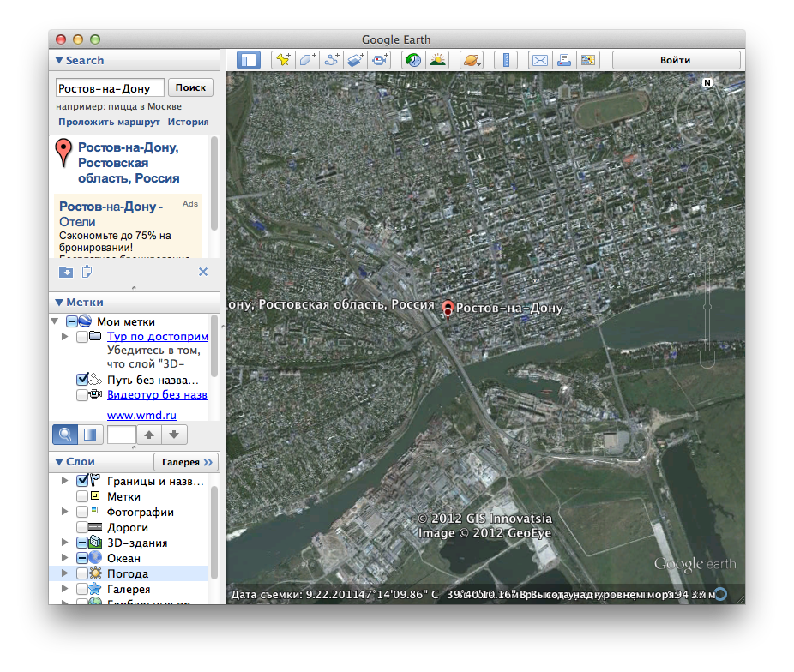Move selected place up arrow
Image resolution: width=794 pixels, height=672 pixels.
click(149, 435)
